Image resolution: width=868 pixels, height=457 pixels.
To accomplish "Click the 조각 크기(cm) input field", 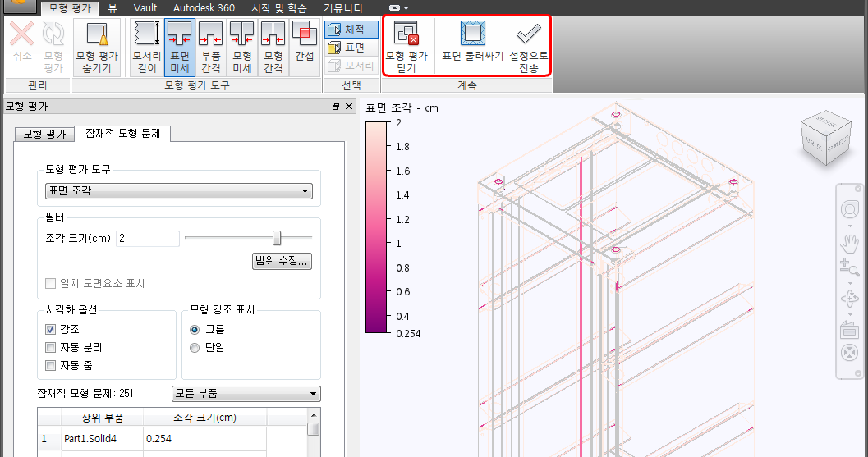I will point(147,239).
